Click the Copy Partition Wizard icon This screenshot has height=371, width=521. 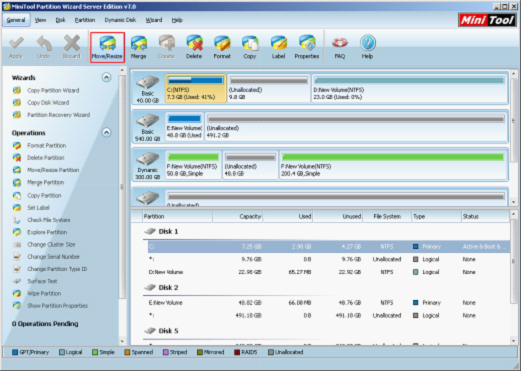pyautogui.click(x=17, y=90)
